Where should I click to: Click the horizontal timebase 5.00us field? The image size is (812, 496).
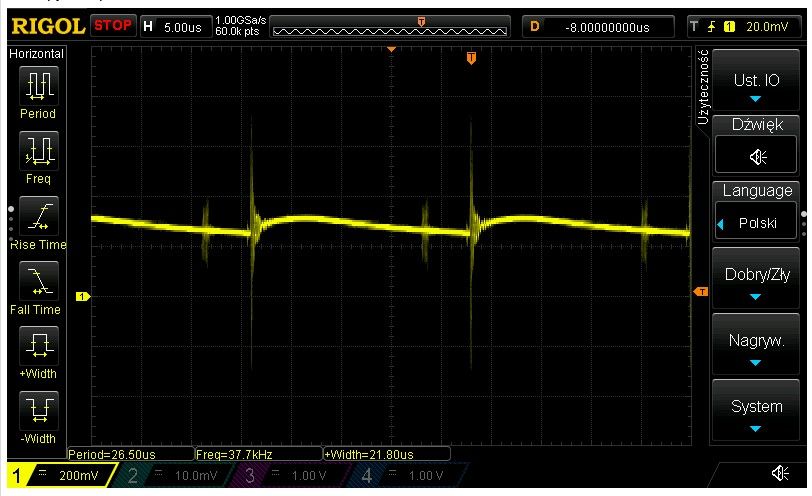coord(177,27)
